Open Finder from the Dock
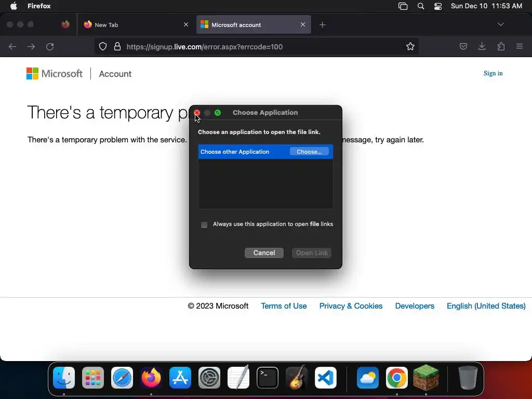This screenshot has height=399, width=532. click(x=64, y=378)
